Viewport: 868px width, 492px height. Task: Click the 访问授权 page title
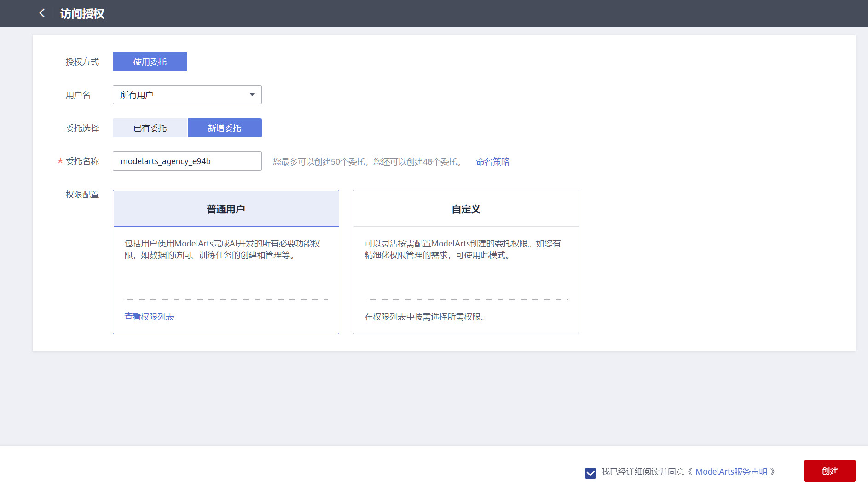(82, 13)
